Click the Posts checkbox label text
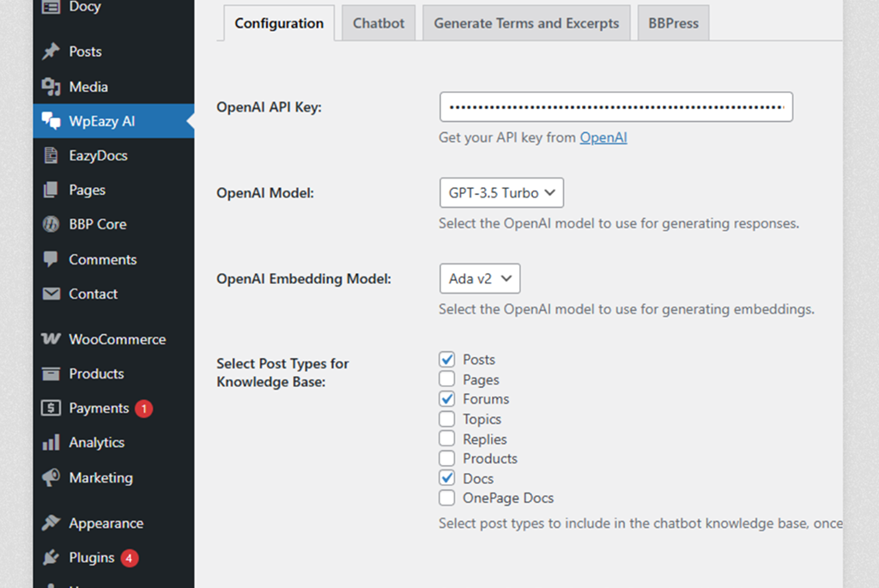The width and height of the screenshot is (879, 588). pos(479,360)
